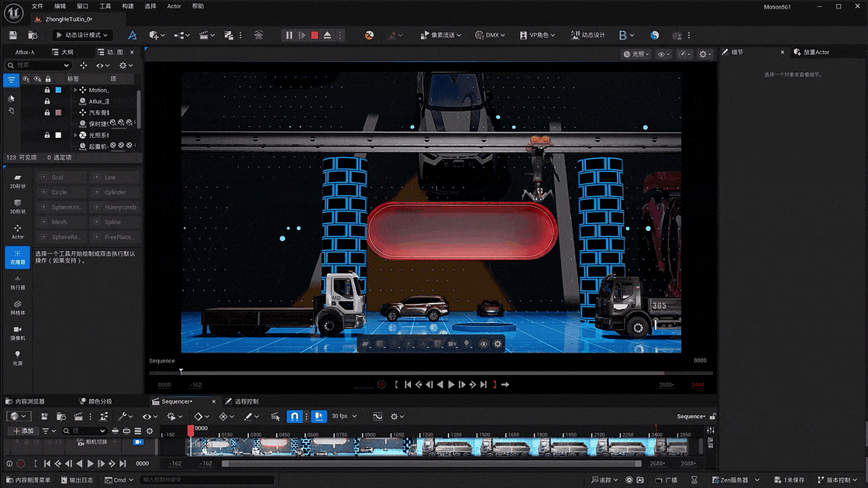Click the 摄像机 mode icon in left sidebar

tap(17, 331)
